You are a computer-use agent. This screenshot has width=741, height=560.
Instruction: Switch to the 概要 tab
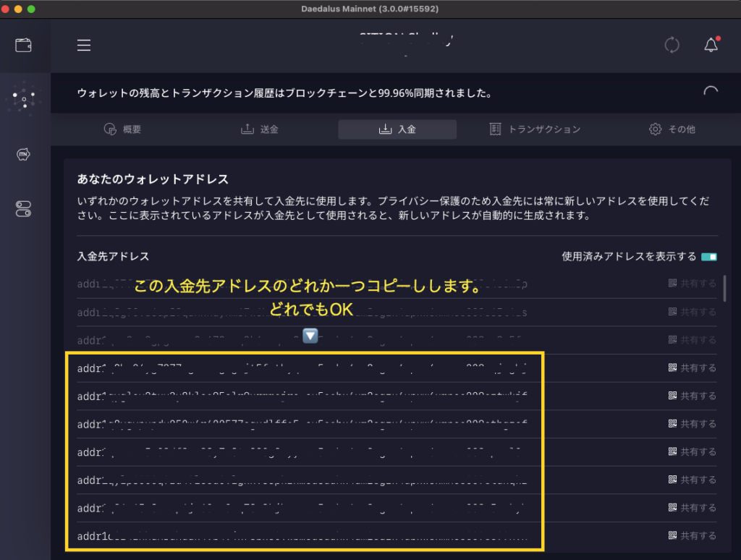click(x=122, y=130)
